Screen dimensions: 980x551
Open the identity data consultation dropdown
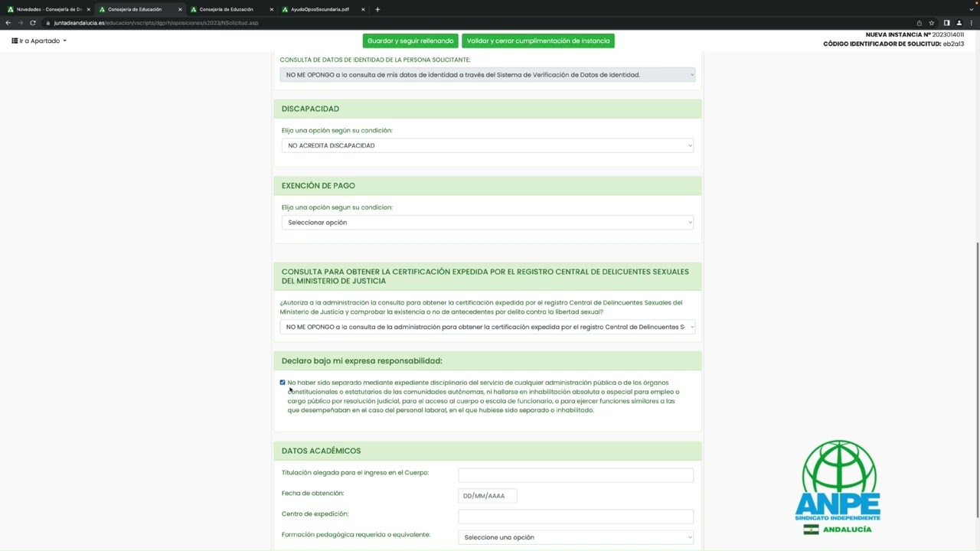point(488,75)
